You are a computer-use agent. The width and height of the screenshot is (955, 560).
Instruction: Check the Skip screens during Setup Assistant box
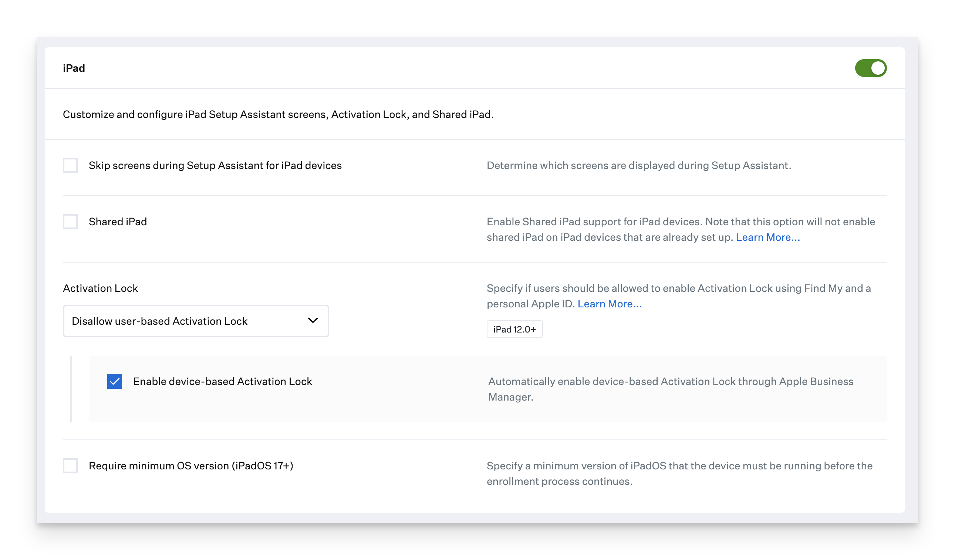tap(71, 166)
